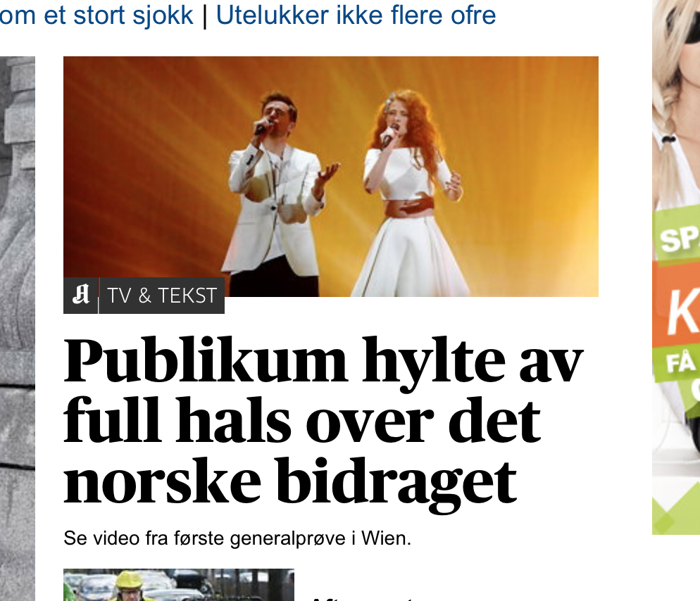Open the 'TV & TEKST' label
The height and width of the screenshot is (601, 700).
pyautogui.click(x=161, y=296)
